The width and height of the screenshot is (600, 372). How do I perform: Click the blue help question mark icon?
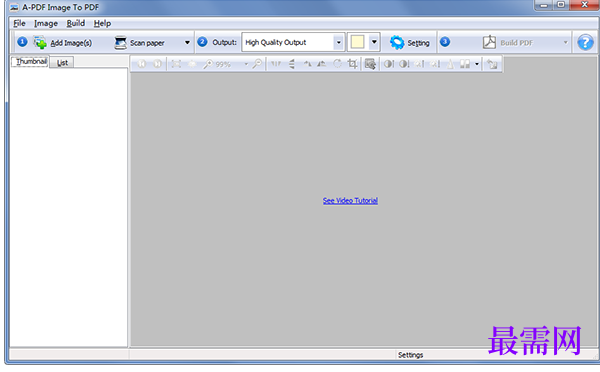(x=585, y=42)
